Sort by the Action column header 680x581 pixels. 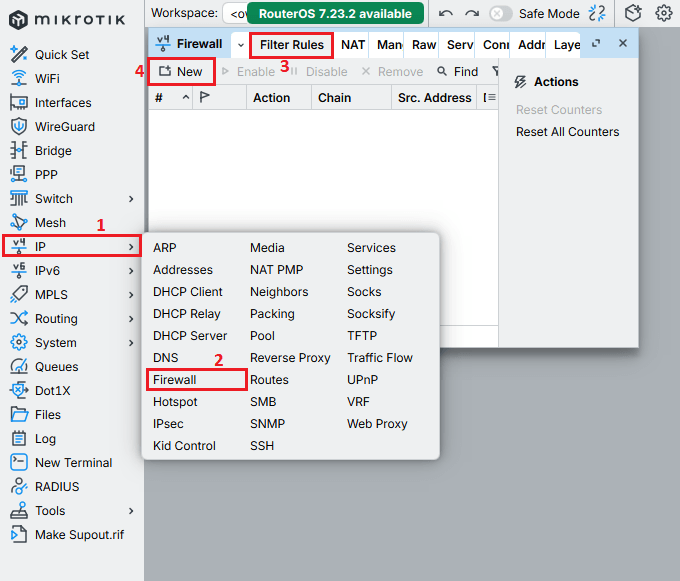click(x=279, y=98)
